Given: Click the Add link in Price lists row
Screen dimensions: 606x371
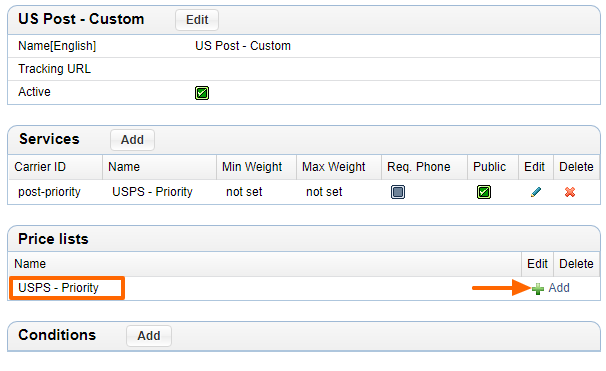Looking at the screenshot, I should pyautogui.click(x=559, y=288).
